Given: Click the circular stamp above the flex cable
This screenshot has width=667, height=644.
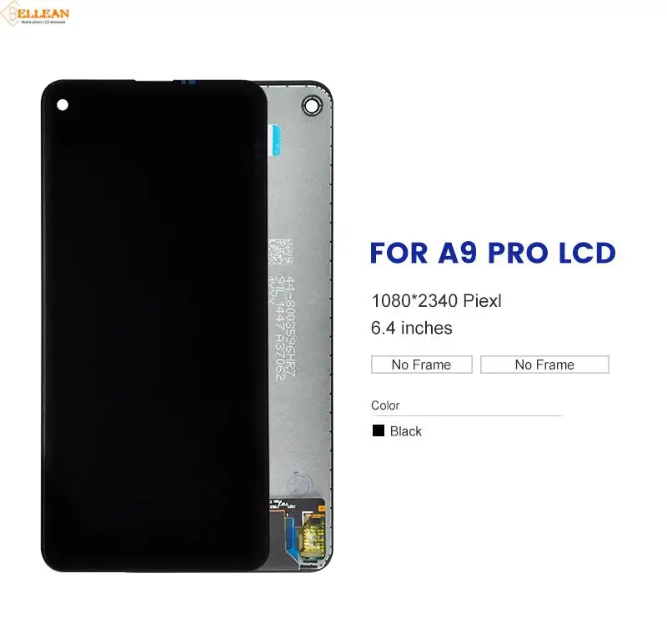Looking at the screenshot, I should pos(298,485).
